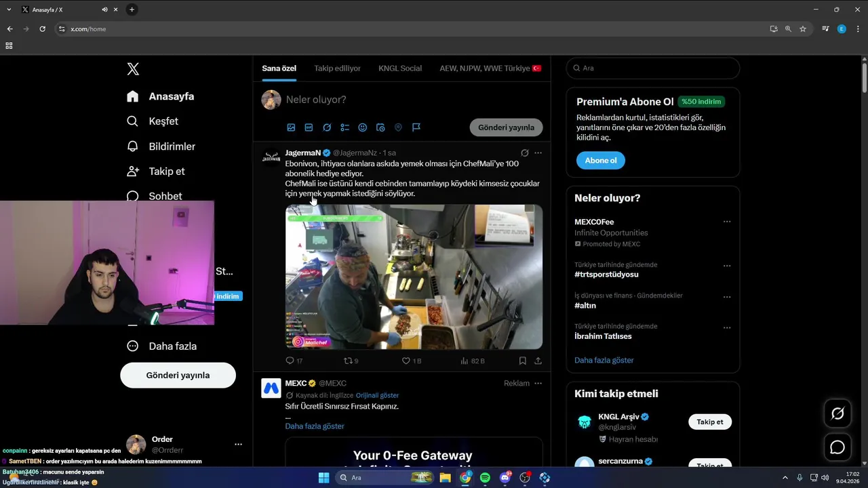This screenshot has height=488, width=868.
Task: Open File Explorer from taskbar
Action: click(445, 478)
